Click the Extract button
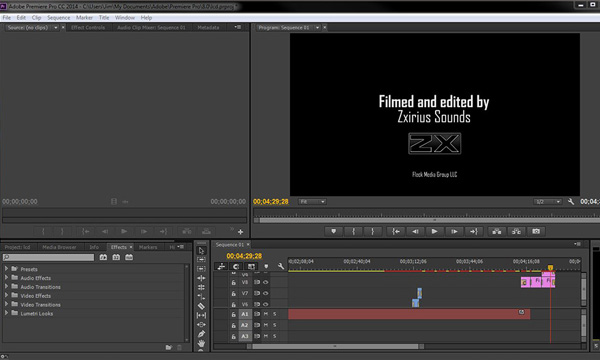Screen dimensions: 600x360 click(516, 231)
